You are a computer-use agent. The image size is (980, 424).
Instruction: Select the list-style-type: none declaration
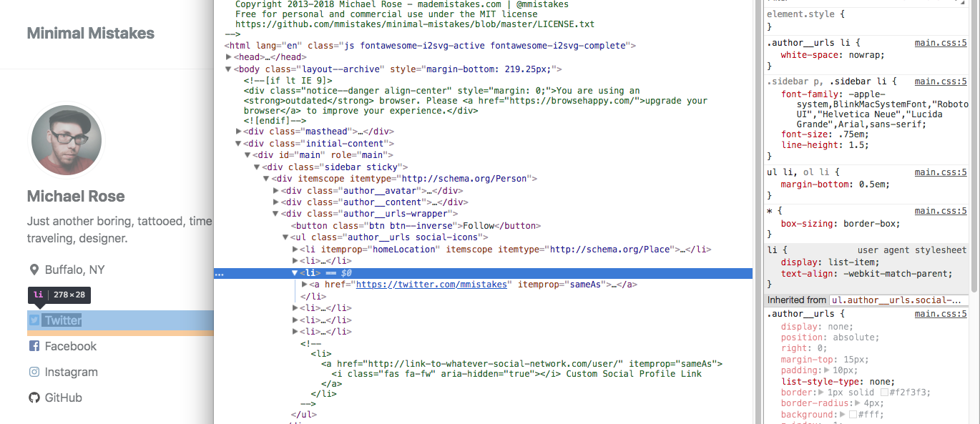click(x=838, y=382)
